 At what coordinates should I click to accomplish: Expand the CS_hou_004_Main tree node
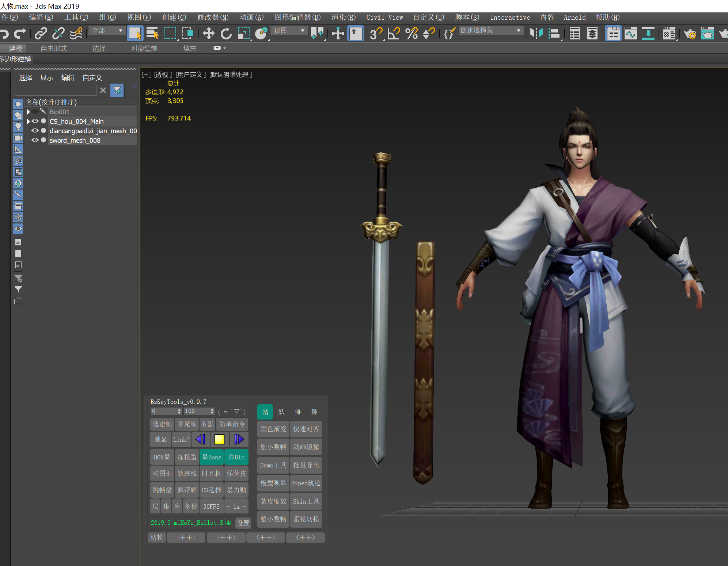(28, 121)
